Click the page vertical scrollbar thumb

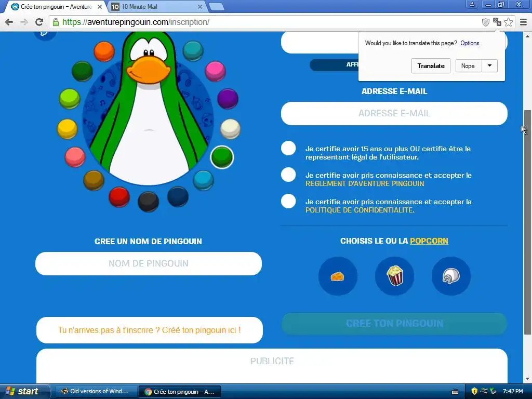[x=528, y=222]
